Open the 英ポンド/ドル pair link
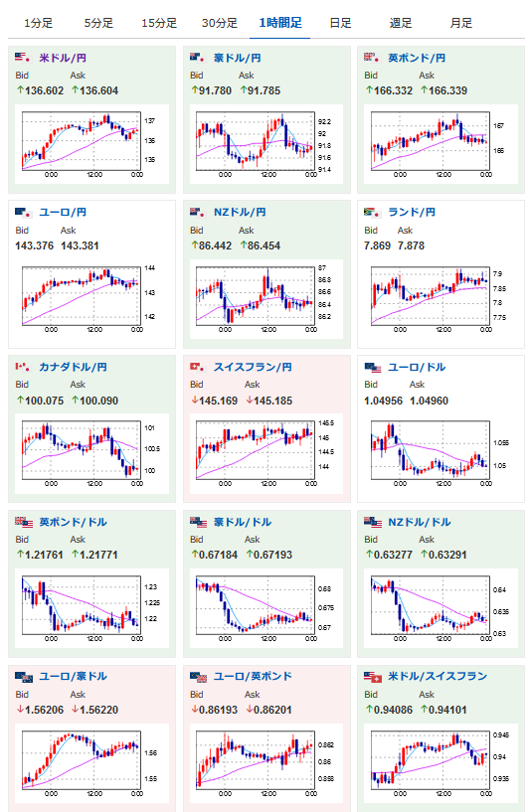This screenshot has height=812, width=528. 73,522
